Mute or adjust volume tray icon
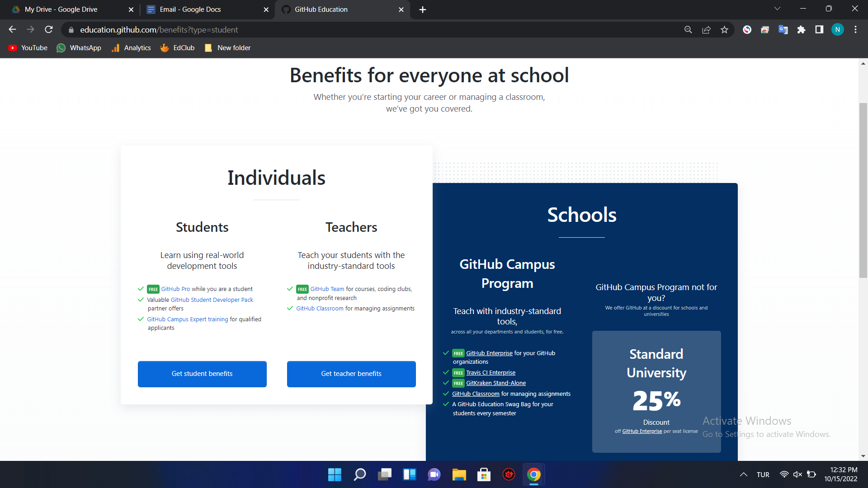The image size is (868, 488). pos(797,474)
